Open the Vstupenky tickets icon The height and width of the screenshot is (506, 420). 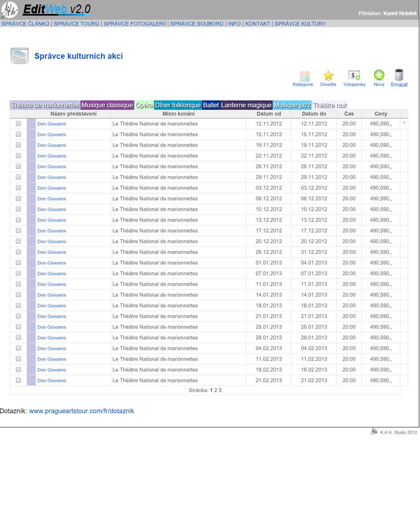pos(354,76)
